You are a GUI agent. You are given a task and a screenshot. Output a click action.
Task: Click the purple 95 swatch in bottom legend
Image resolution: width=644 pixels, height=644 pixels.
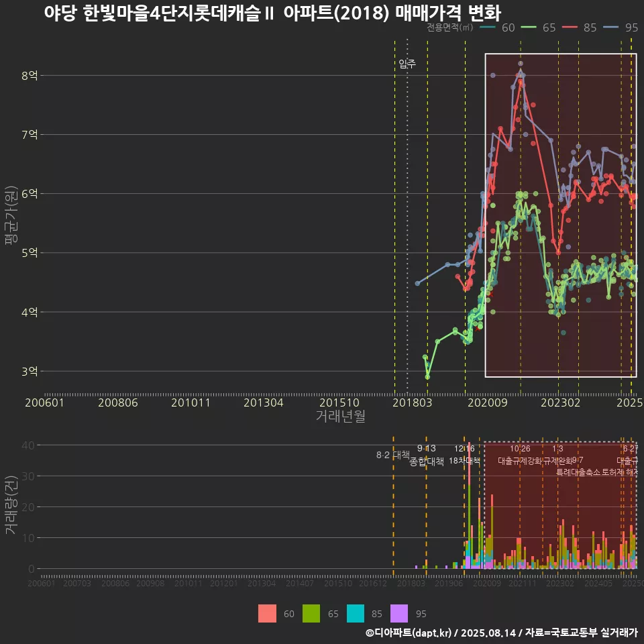pos(399,614)
